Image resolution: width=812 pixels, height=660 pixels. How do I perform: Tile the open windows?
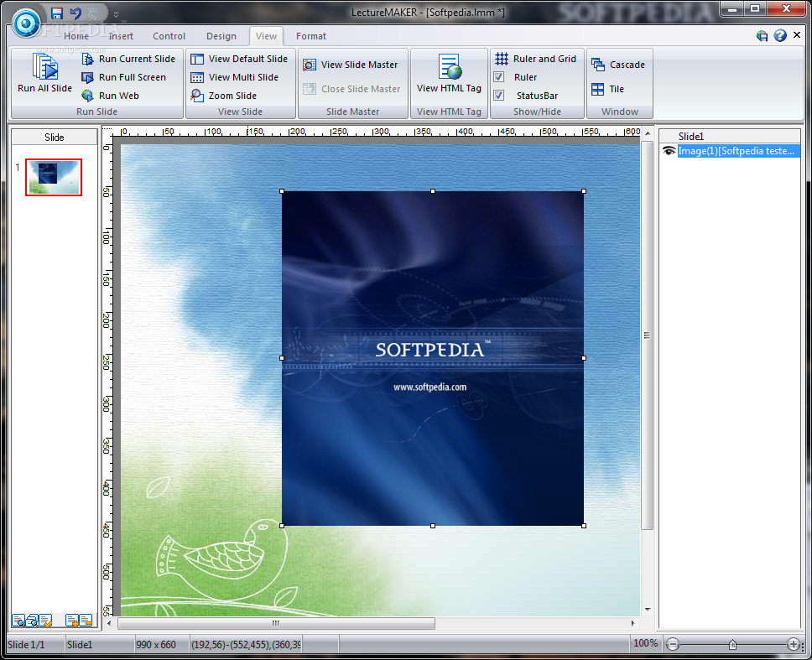(607, 89)
